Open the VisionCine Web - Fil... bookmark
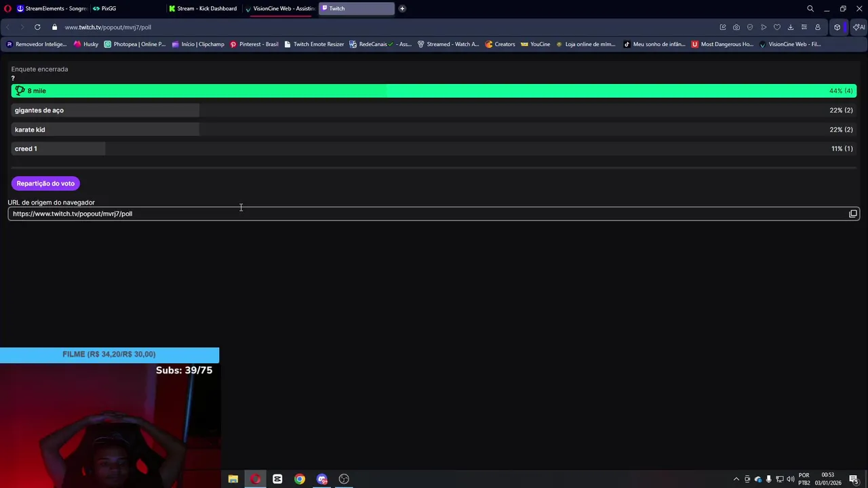 790,44
